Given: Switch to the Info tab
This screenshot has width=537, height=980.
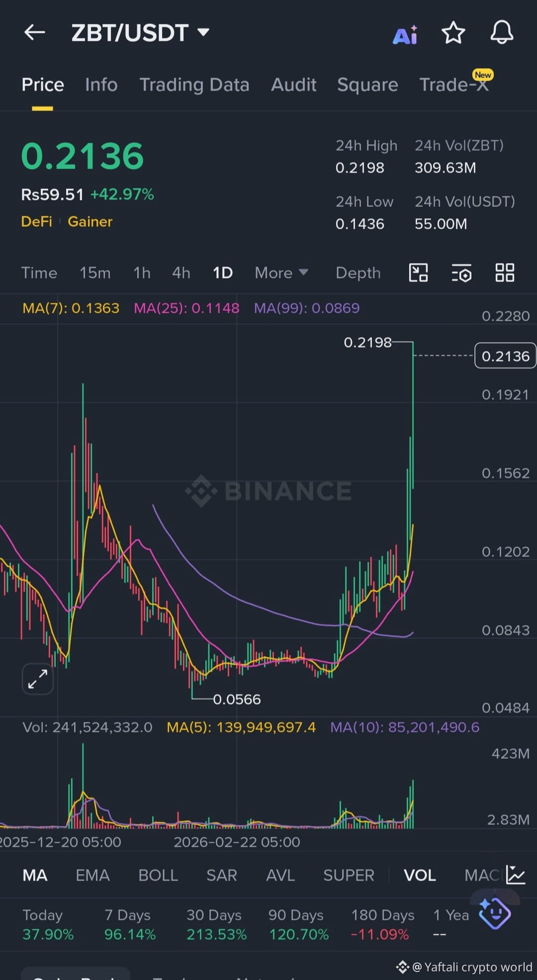Looking at the screenshot, I should pos(101,85).
